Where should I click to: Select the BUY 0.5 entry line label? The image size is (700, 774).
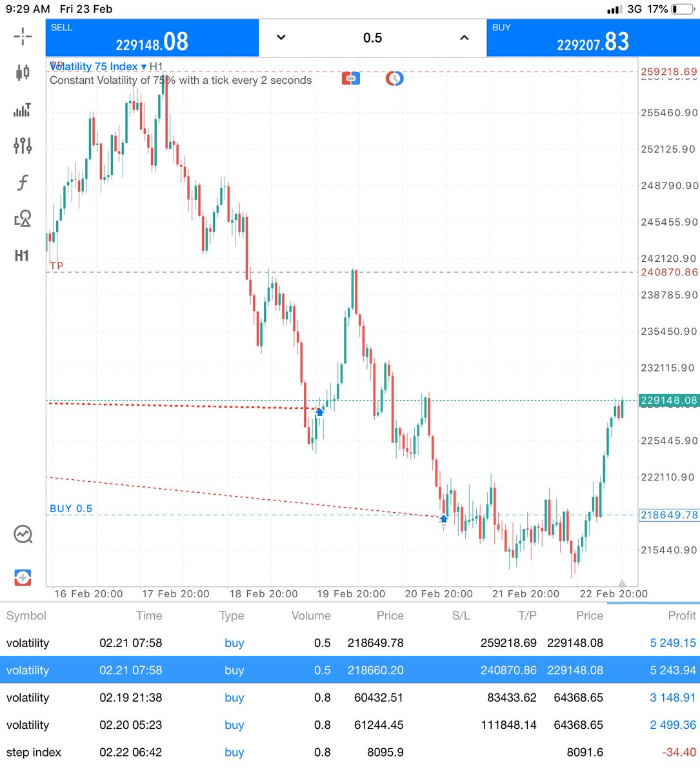click(x=71, y=508)
